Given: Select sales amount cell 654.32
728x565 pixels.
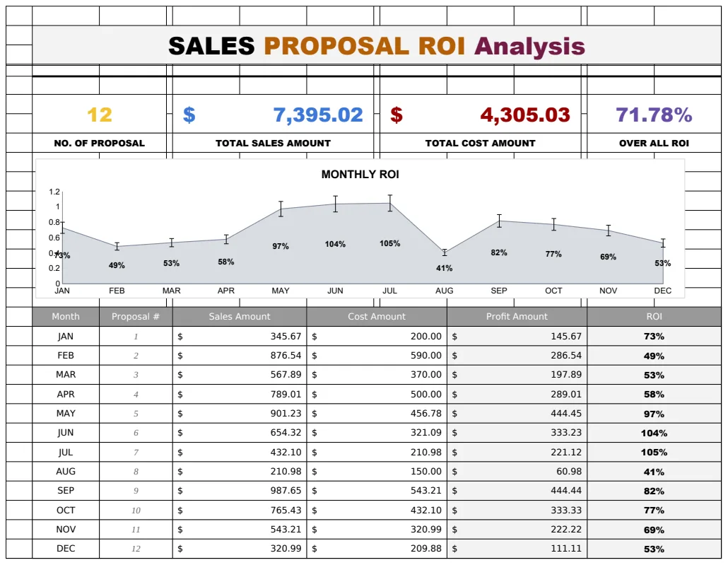Looking at the screenshot, I should pos(240,433).
